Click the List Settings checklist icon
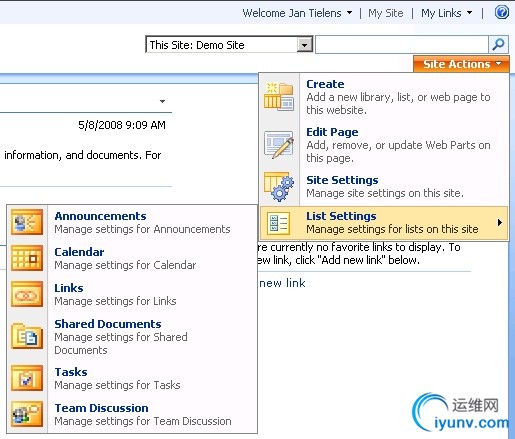The height and width of the screenshot is (439, 515). click(278, 223)
